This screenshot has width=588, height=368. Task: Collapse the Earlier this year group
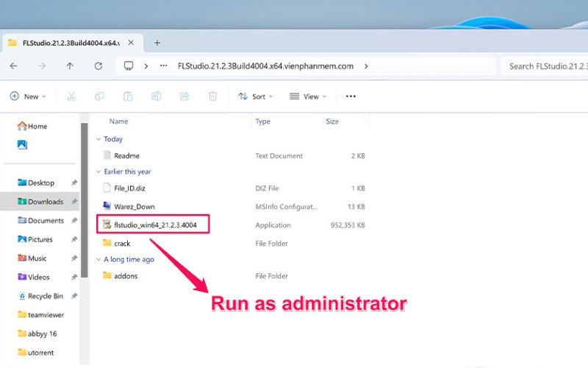pos(98,171)
